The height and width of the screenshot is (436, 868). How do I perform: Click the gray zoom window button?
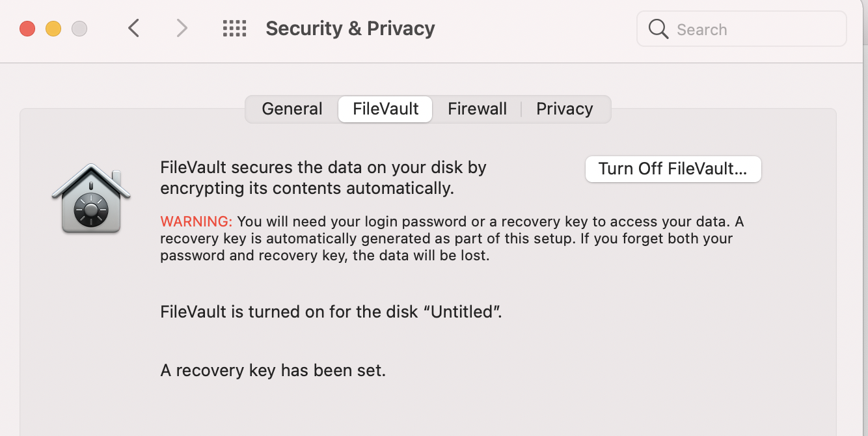point(79,29)
